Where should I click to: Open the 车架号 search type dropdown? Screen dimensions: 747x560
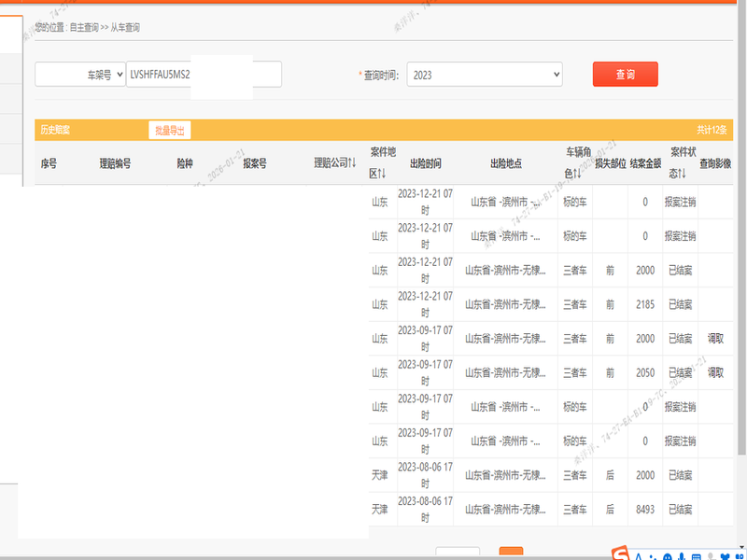click(x=79, y=74)
